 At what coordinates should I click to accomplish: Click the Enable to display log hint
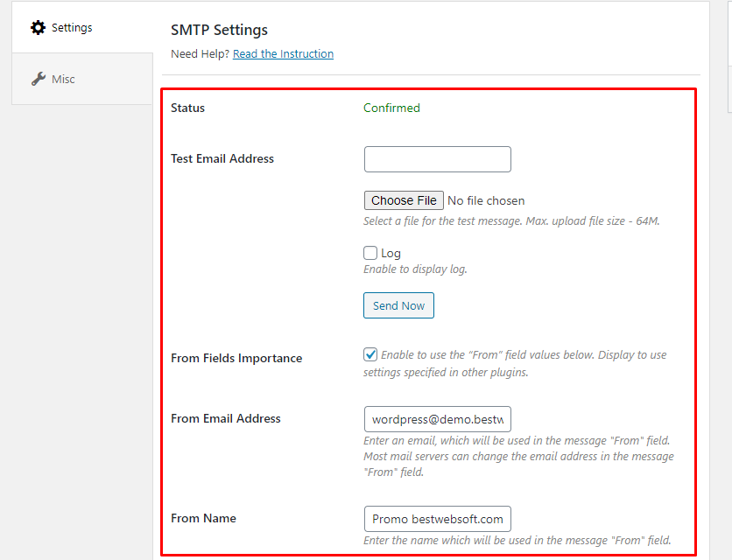click(x=415, y=269)
